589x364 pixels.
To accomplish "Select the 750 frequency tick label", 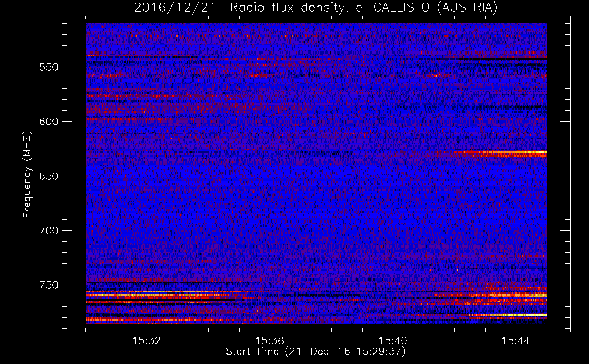I will (x=49, y=285).
